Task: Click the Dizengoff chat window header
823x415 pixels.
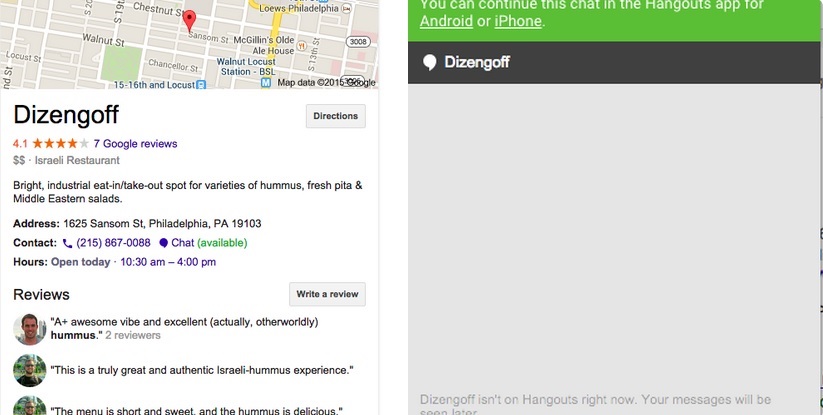Action: 614,62
